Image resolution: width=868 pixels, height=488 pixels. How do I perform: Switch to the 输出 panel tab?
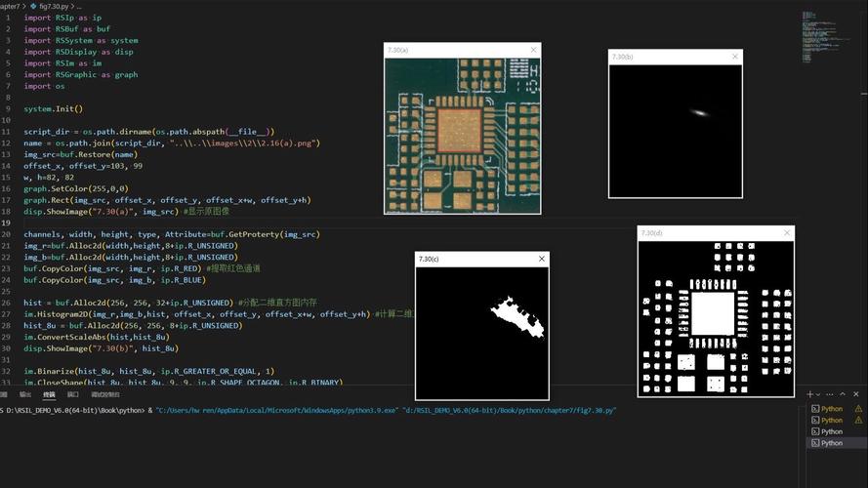25,394
